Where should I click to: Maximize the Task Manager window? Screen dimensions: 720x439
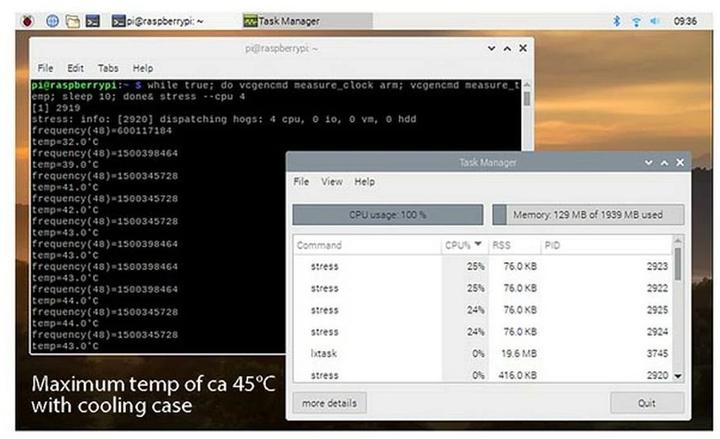(x=664, y=163)
